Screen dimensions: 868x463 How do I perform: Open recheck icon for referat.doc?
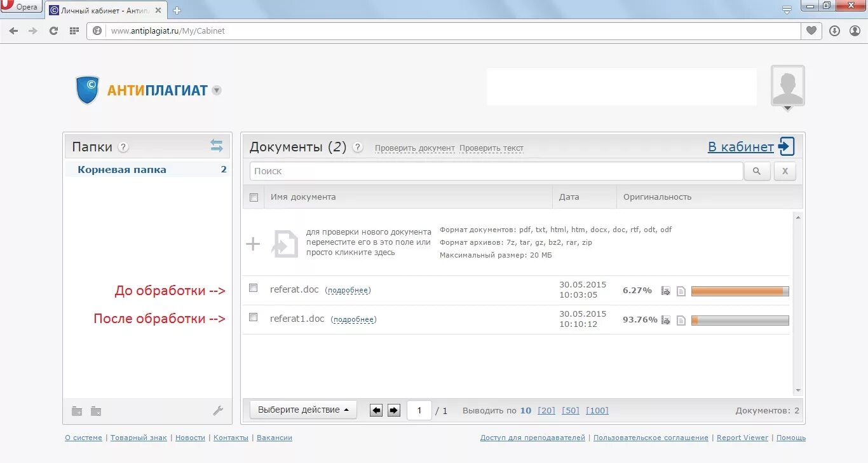(666, 291)
